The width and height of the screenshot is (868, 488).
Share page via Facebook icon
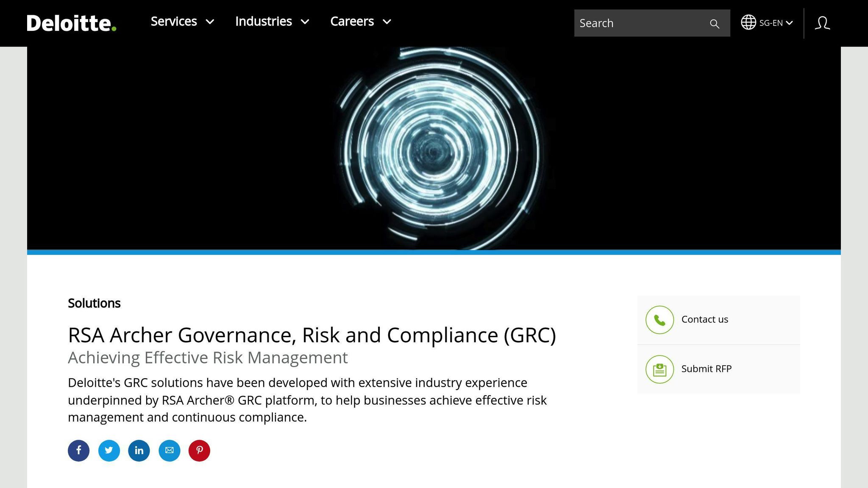point(79,450)
